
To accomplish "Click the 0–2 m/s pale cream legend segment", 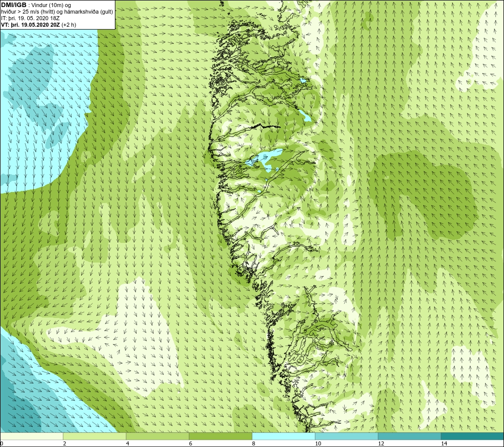I will coord(31,436).
